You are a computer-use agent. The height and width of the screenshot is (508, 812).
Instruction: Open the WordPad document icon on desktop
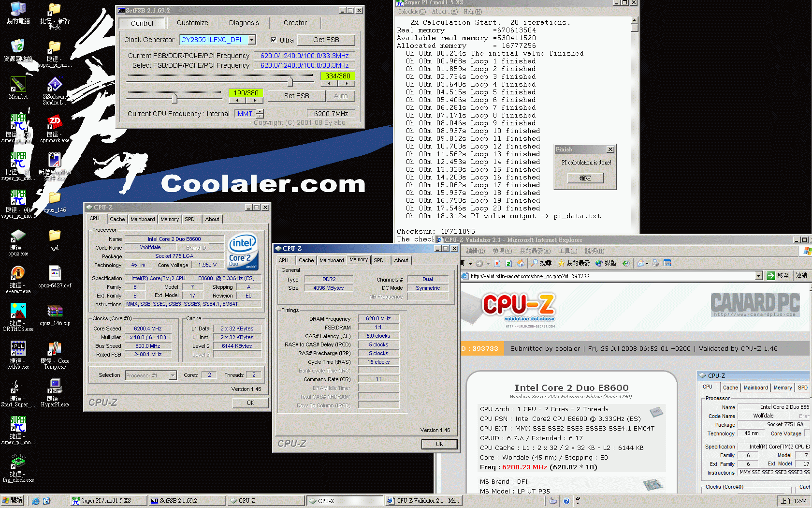point(55,160)
